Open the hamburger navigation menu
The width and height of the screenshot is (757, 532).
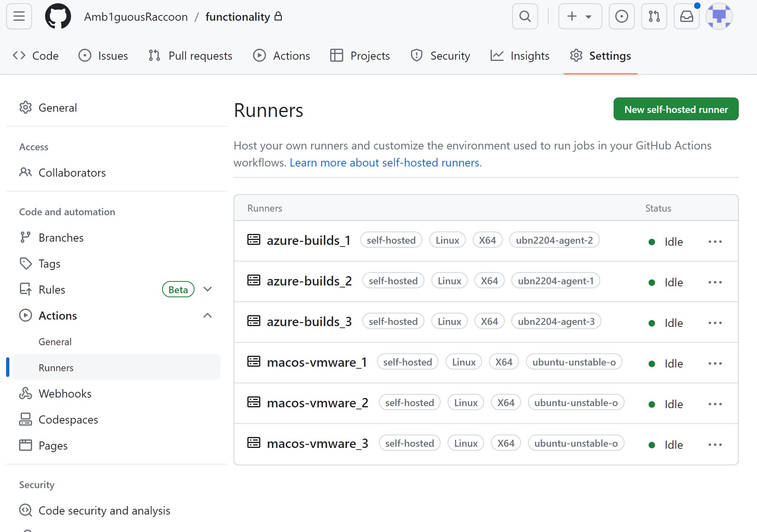pos(19,16)
